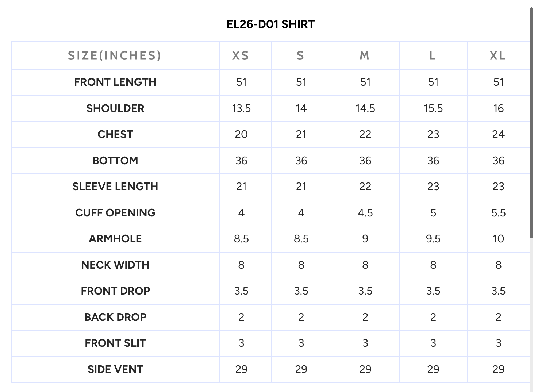The image size is (538, 392).
Task: Click the SLEEVE LENGTH row label
Action: pyautogui.click(x=115, y=187)
